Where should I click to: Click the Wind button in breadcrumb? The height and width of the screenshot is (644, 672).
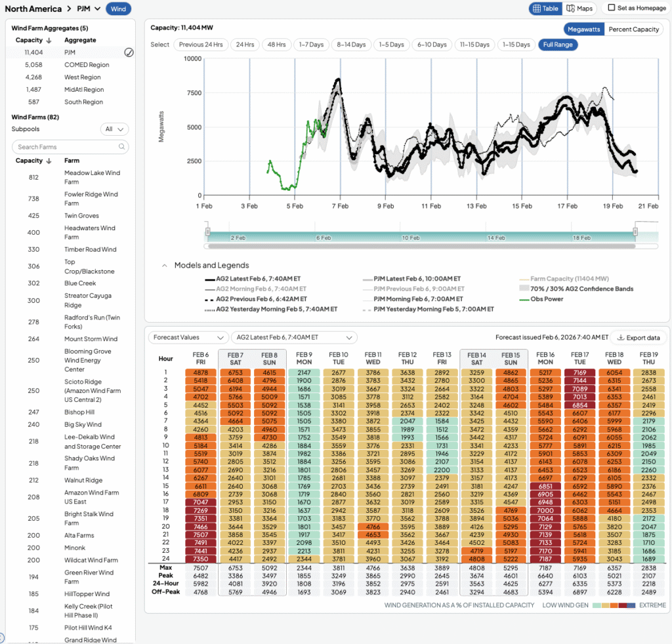(x=118, y=9)
